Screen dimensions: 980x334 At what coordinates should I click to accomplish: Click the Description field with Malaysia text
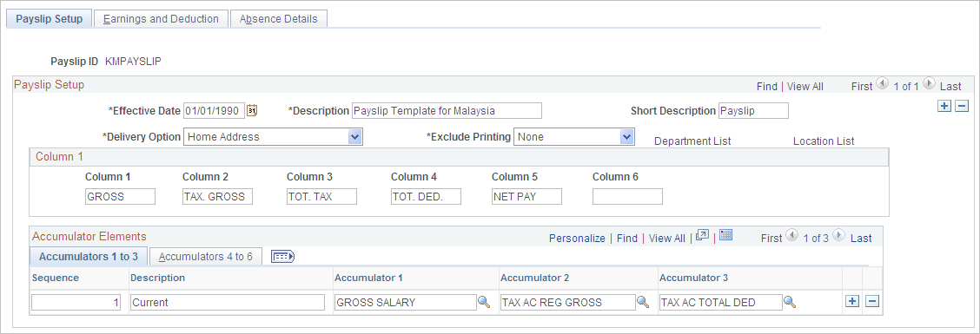447,110
